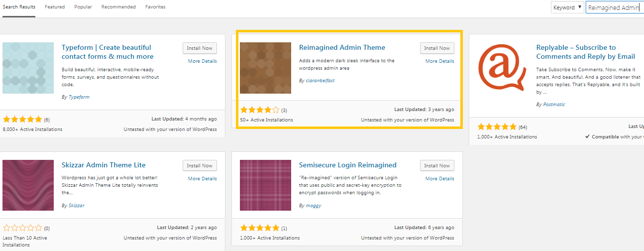Click the Typeform plugin icon thumbnail
The height and width of the screenshot is (251, 644).
(28, 68)
